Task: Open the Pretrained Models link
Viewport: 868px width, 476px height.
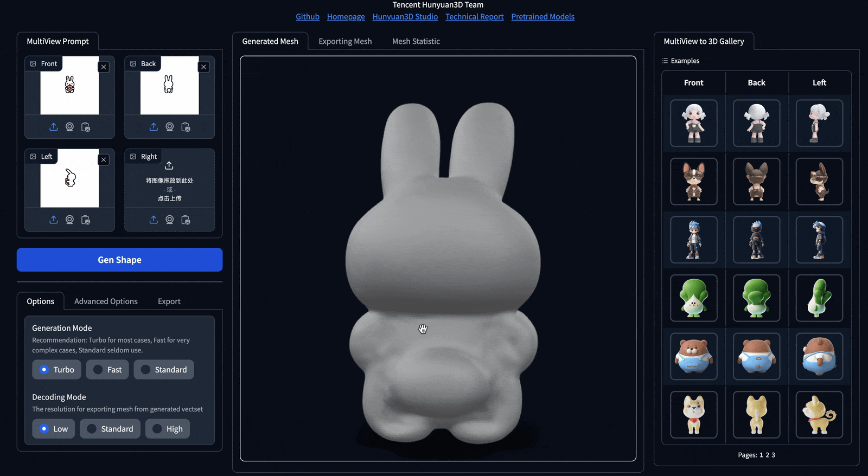Action: click(x=542, y=17)
